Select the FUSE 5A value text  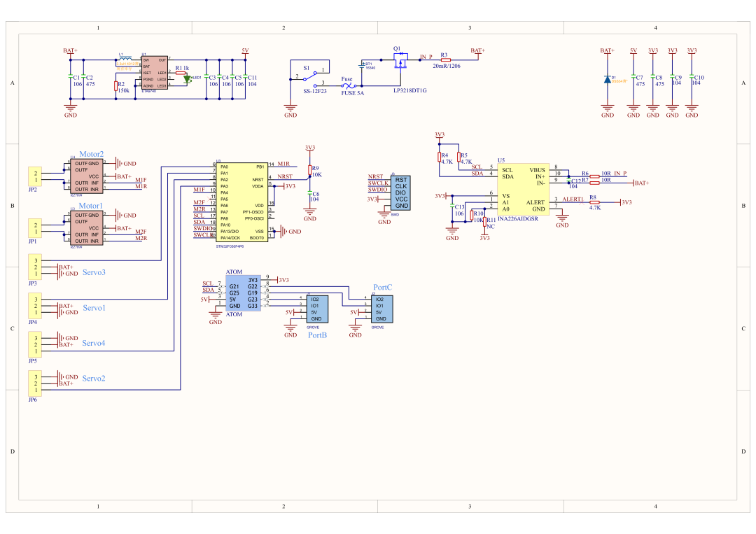pyautogui.click(x=352, y=93)
